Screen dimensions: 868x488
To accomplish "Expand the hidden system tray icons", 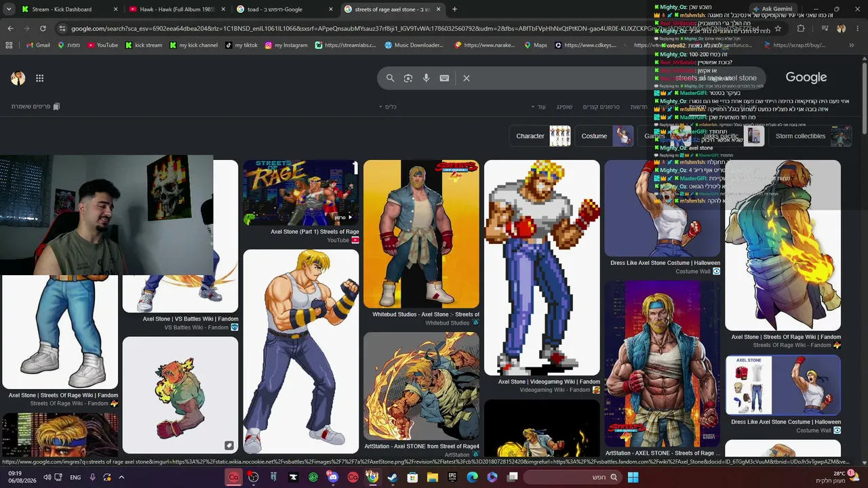I will tap(121, 477).
